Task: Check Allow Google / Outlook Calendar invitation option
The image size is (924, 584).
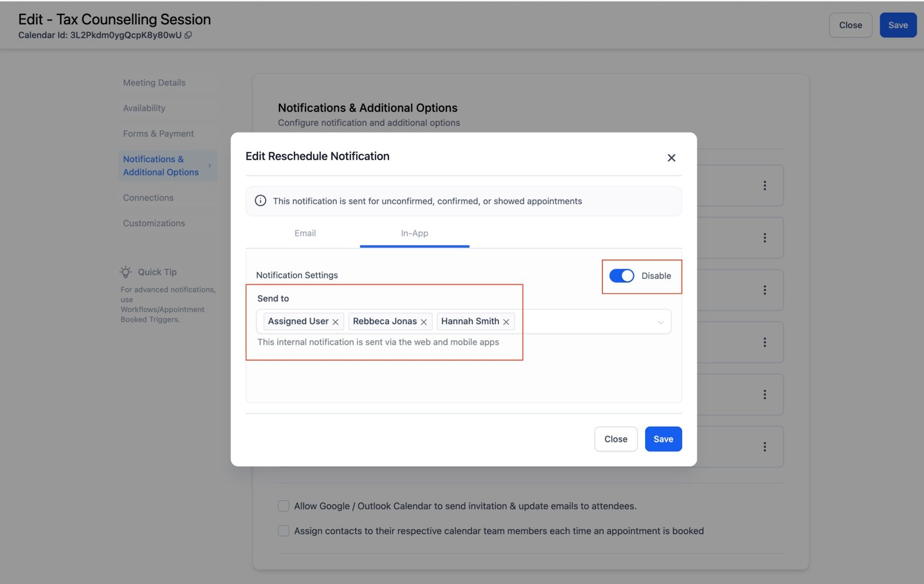Action: click(284, 506)
